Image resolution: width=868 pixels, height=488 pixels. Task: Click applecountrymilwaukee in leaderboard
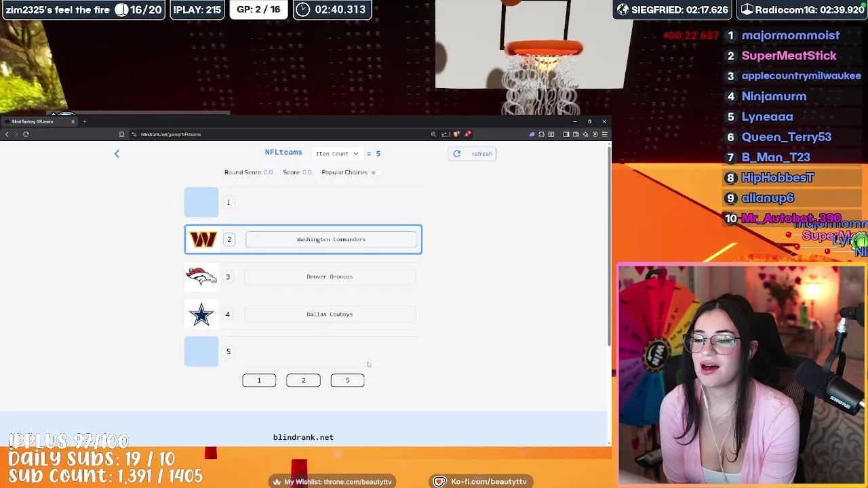click(801, 76)
